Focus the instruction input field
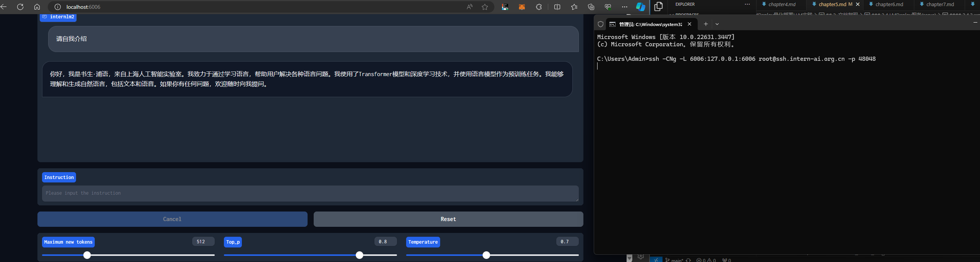The width and height of the screenshot is (980, 262). 310,194
